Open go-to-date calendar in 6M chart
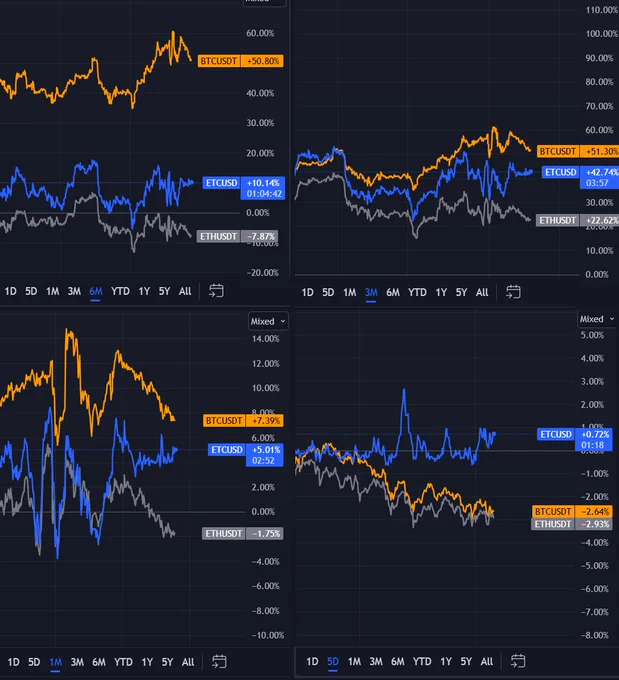The width and height of the screenshot is (619, 680). [216, 291]
